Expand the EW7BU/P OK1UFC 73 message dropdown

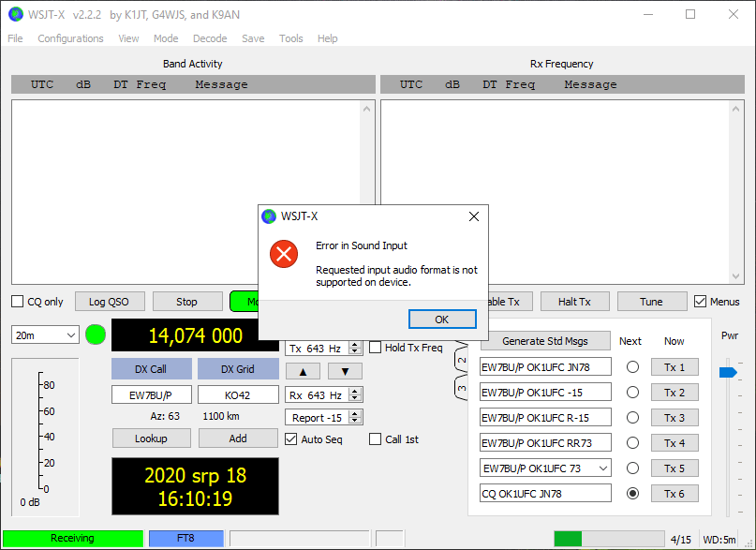[602, 468]
